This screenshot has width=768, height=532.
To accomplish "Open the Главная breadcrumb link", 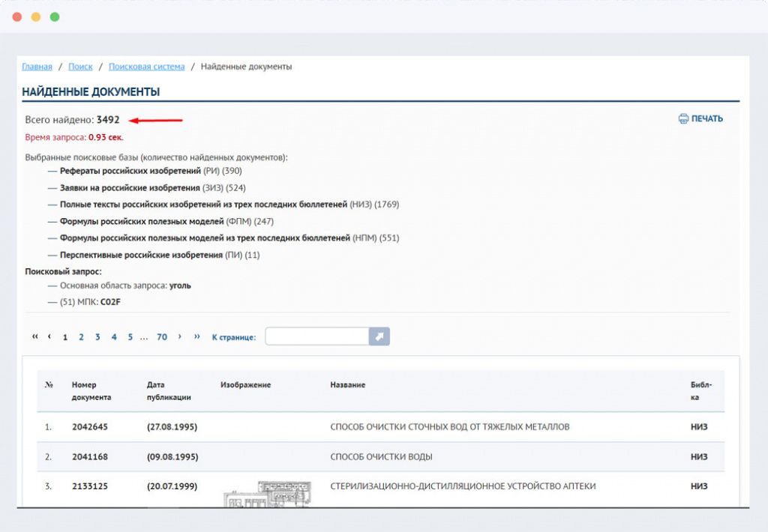I will click(37, 67).
